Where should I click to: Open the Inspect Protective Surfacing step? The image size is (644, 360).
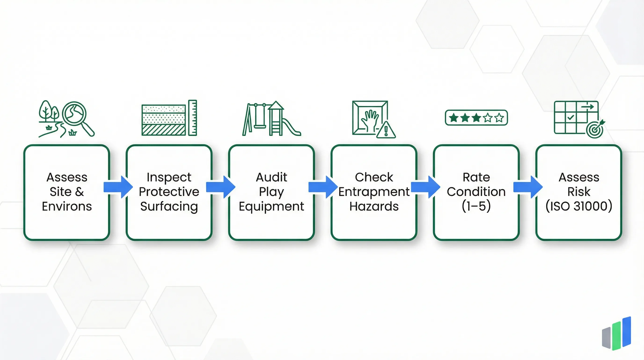[x=169, y=192]
